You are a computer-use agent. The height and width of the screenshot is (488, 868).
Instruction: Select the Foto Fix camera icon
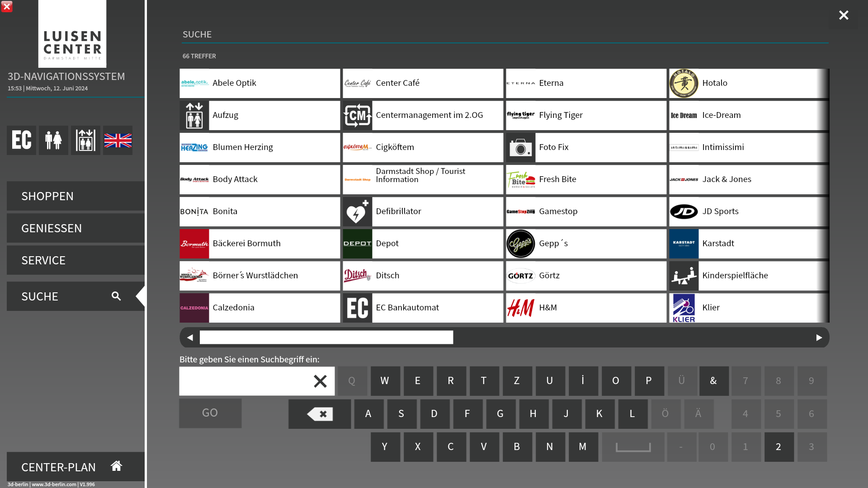pyautogui.click(x=521, y=147)
